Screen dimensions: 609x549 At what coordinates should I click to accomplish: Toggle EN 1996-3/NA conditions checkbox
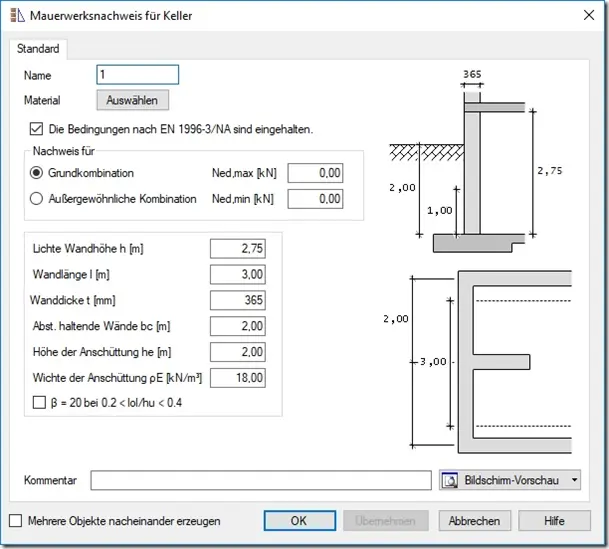click(x=36, y=129)
